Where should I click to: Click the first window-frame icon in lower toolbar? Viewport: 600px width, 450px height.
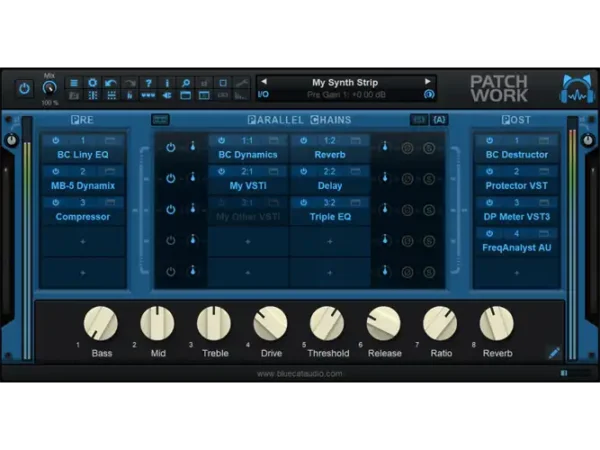click(186, 95)
